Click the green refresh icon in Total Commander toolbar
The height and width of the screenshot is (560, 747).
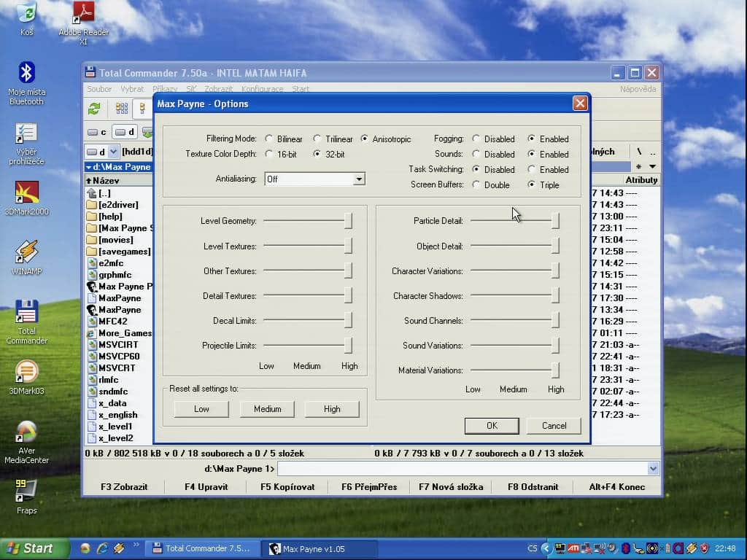(94, 109)
